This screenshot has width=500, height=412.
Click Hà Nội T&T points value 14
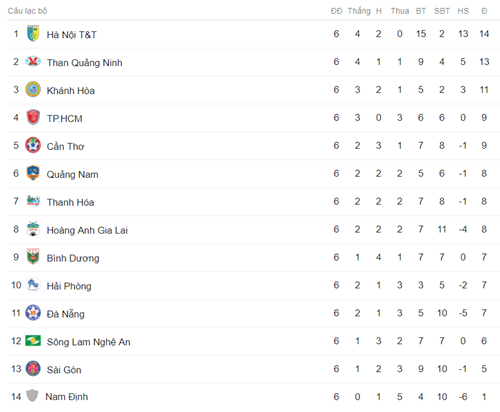tap(484, 34)
